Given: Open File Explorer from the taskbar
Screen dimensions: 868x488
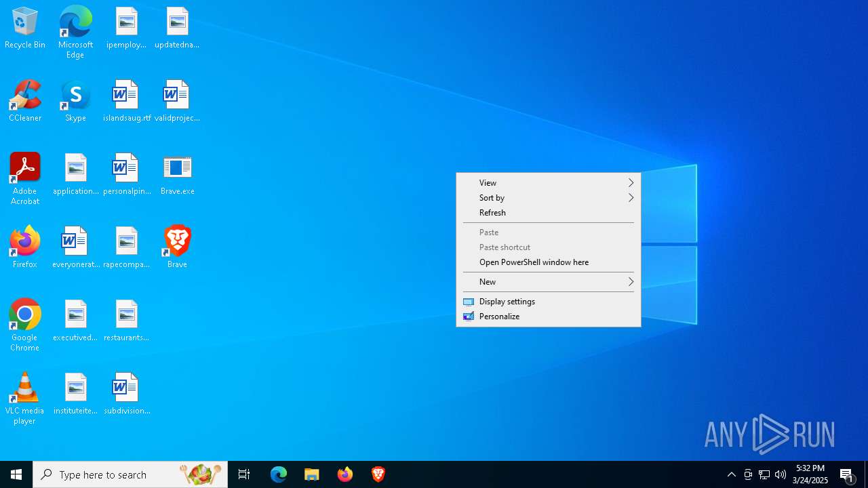Looking at the screenshot, I should (x=312, y=474).
